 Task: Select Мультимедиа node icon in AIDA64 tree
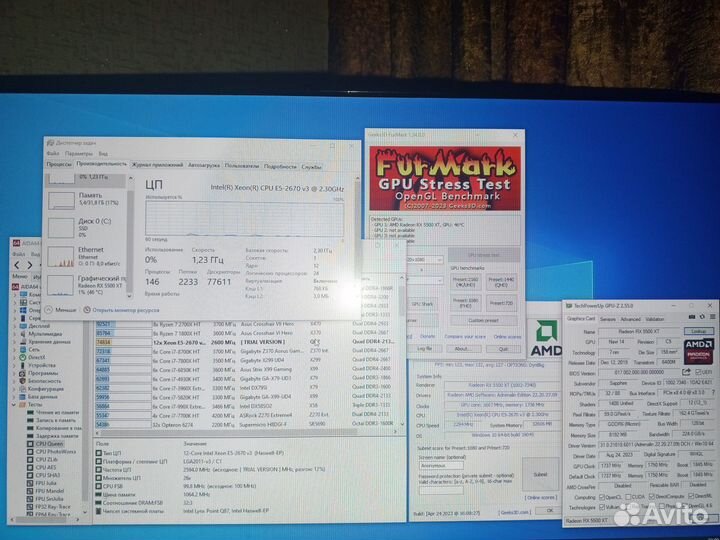click(x=23, y=333)
